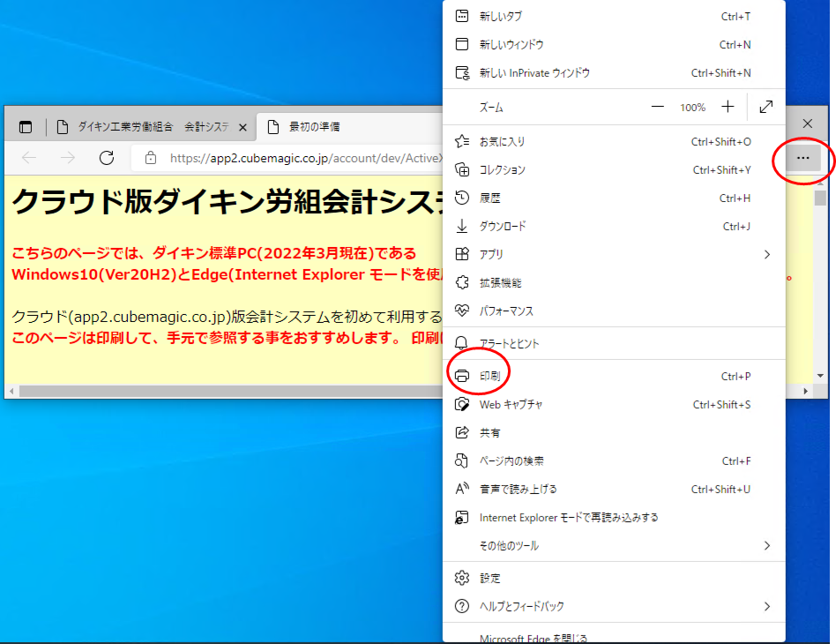Image resolution: width=836 pixels, height=644 pixels.
Task: Click the three-dot Settings and more button
Action: pyautogui.click(x=802, y=158)
